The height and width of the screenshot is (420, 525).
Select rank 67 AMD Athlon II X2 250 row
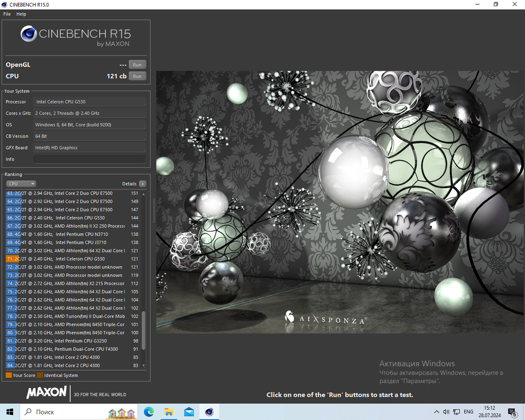click(x=73, y=226)
